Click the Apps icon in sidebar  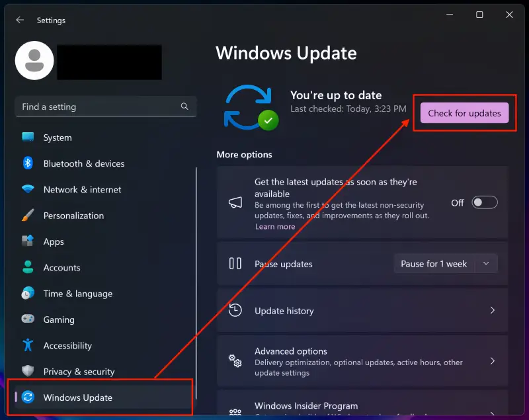(x=28, y=241)
